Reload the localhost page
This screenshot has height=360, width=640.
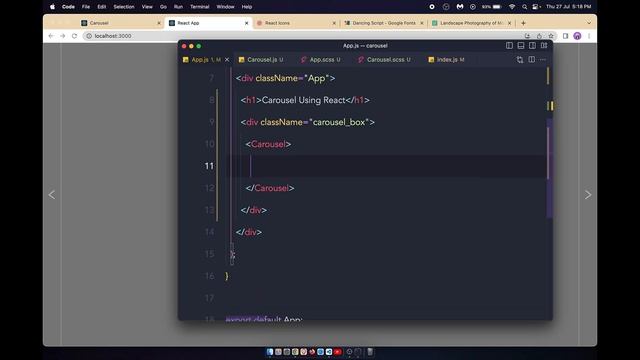(74, 36)
